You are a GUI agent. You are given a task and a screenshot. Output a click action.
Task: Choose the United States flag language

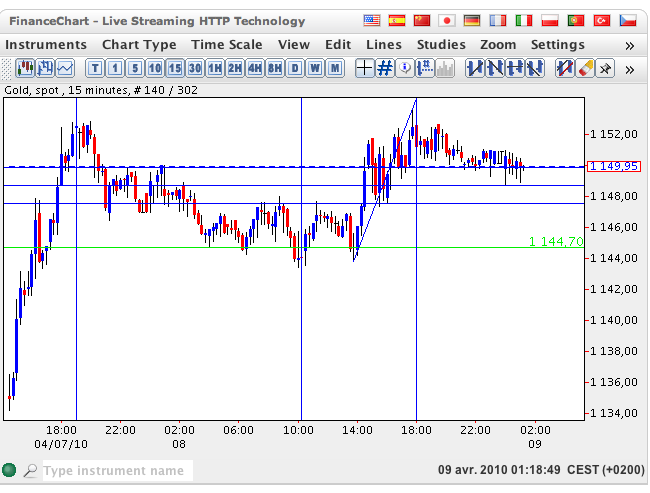click(372, 21)
